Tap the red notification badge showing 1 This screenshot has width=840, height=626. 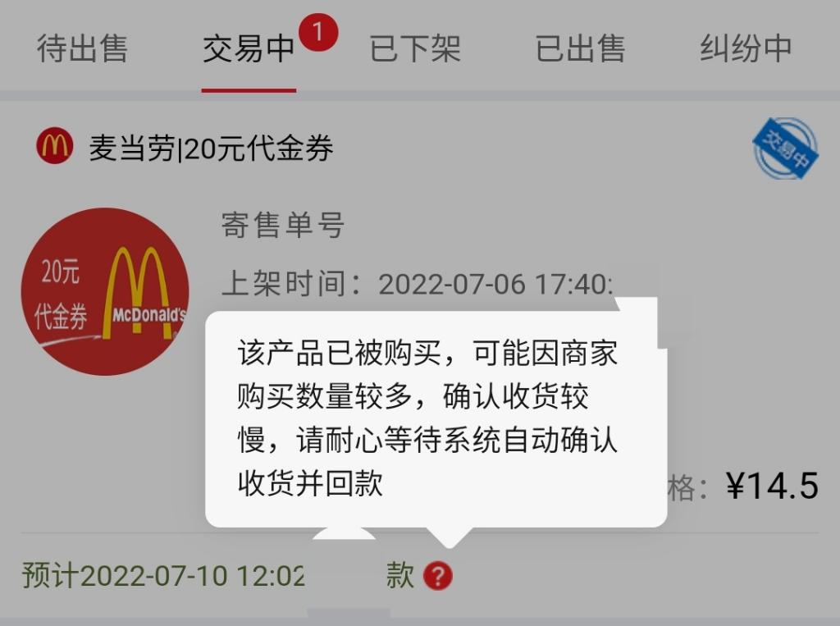[318, 33]
